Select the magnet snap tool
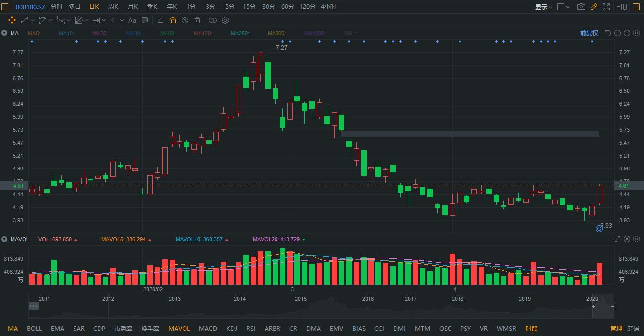Viewport: 644px width, 336px height. (x=172, y=20)
